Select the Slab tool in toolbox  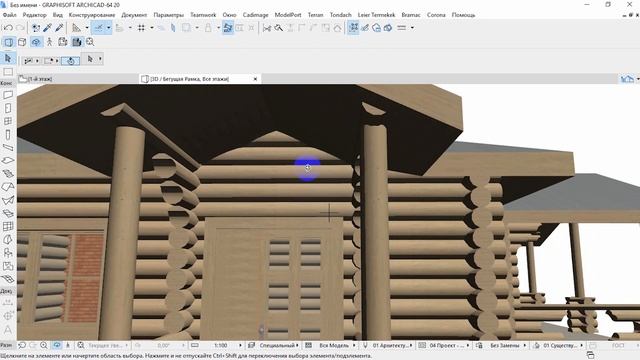(x=8, y=160)
